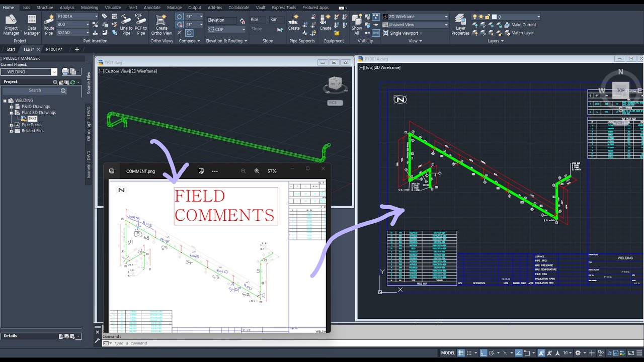Open Orthographic DWG side tab
This screenshot has height=362, width=644.
click(89, 124)
